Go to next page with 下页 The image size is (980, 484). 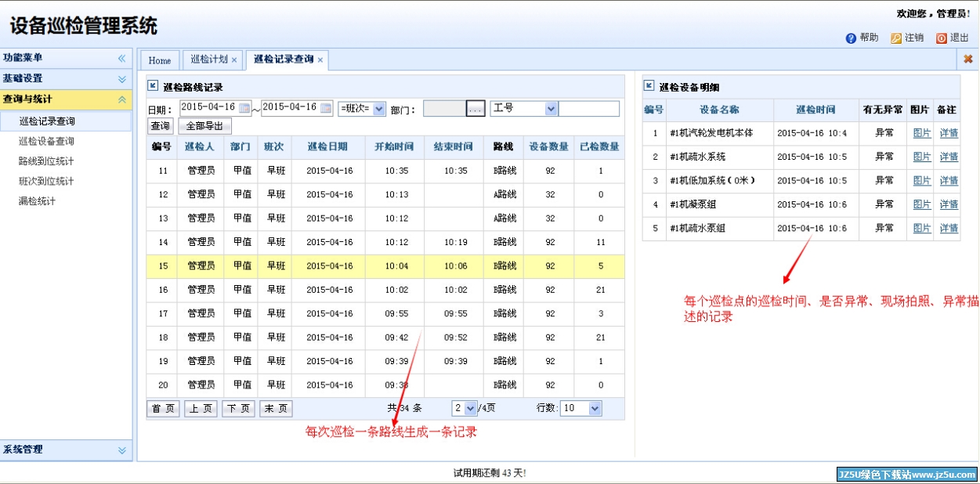238,408
